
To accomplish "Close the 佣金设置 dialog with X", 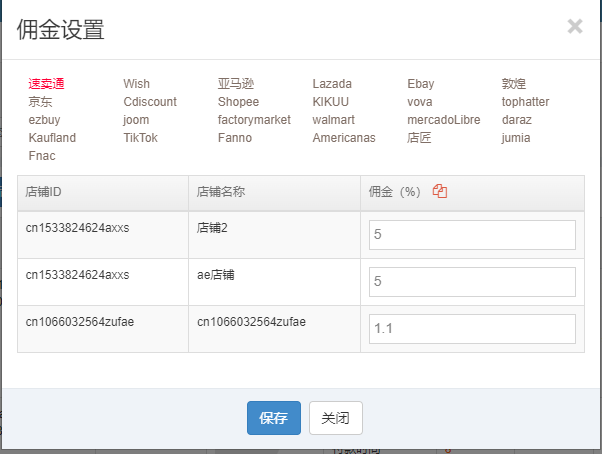I will click(575, 26).
